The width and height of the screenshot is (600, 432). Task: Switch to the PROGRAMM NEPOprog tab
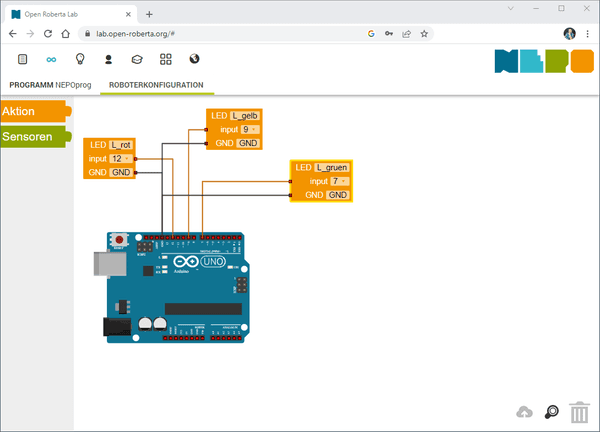click(x=50, y=86)
